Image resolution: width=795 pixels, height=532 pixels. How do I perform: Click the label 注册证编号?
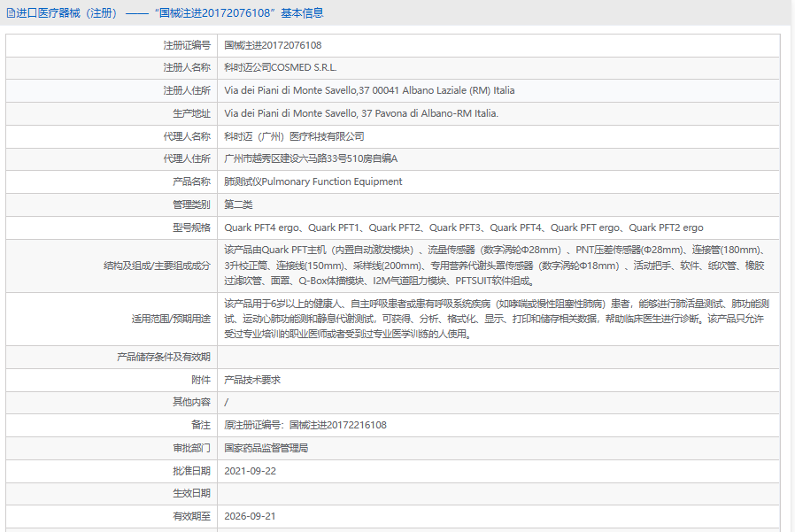187,45
